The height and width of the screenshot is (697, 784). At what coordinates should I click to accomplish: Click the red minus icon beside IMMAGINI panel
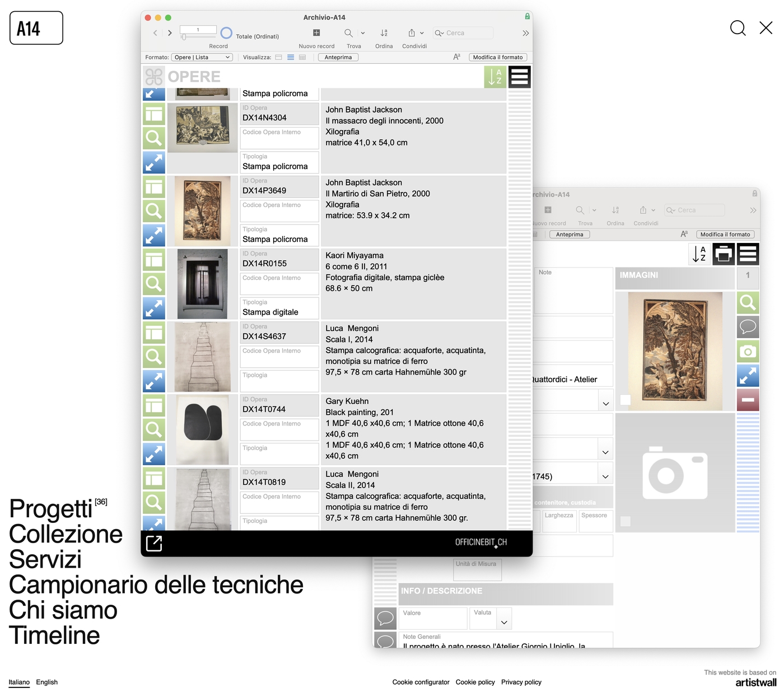pos(748,400)
